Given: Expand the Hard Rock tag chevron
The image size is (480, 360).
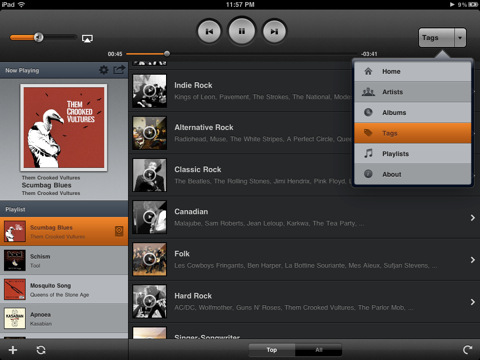Looking at the screenshot, I should tap(473, 302).
